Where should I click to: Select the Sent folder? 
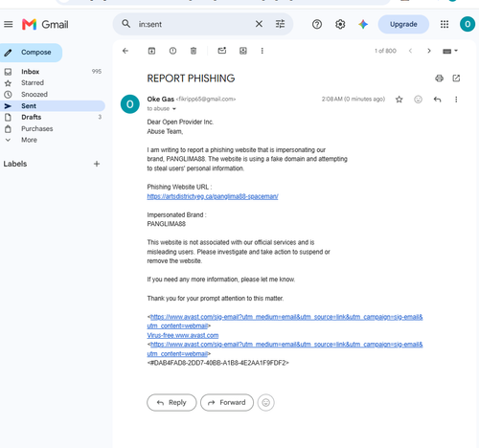pyautogui.click(x=53, y=106)
